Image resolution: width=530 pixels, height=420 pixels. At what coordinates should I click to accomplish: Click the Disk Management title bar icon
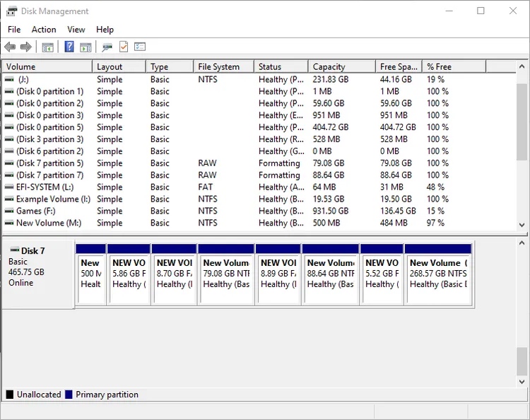(x=11, y=11)
